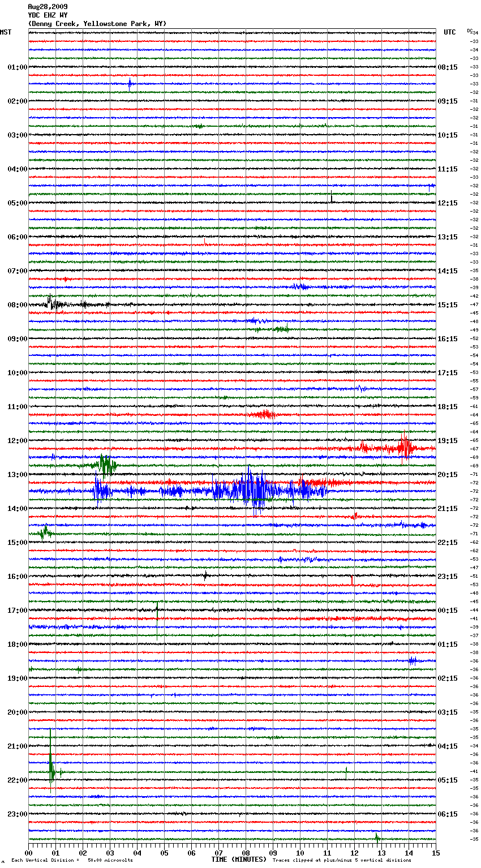481x868 pixels.
Task: Click the MST column header
Action: click(6, 32)
